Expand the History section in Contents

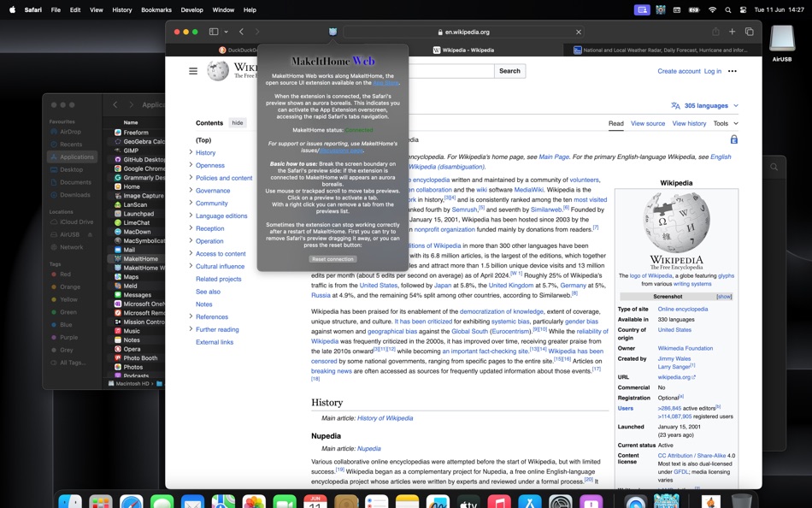191,151
